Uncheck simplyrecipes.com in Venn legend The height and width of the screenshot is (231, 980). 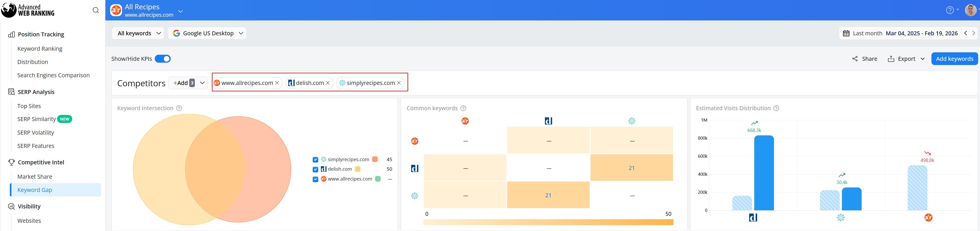[x=315, y=160]
